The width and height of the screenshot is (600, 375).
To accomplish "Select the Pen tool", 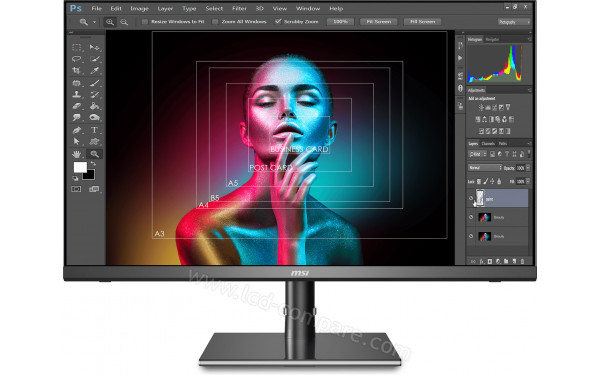I will 77,130.
